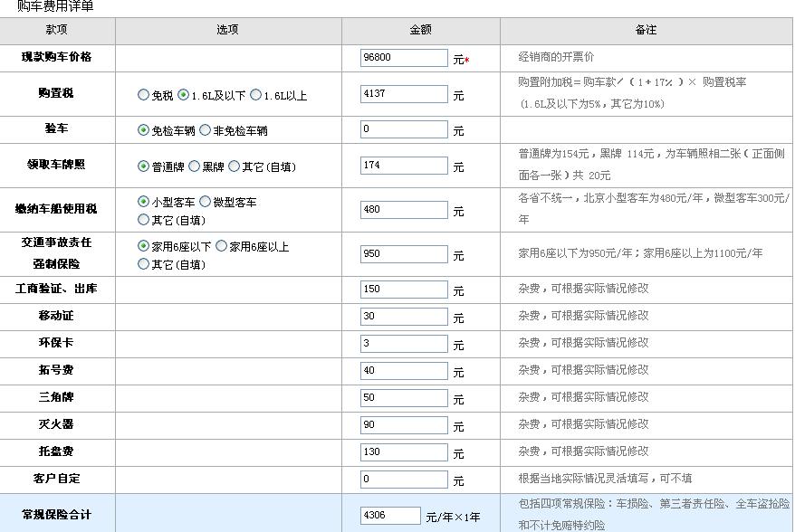Click the 灭火器 row label

(56, 424)
